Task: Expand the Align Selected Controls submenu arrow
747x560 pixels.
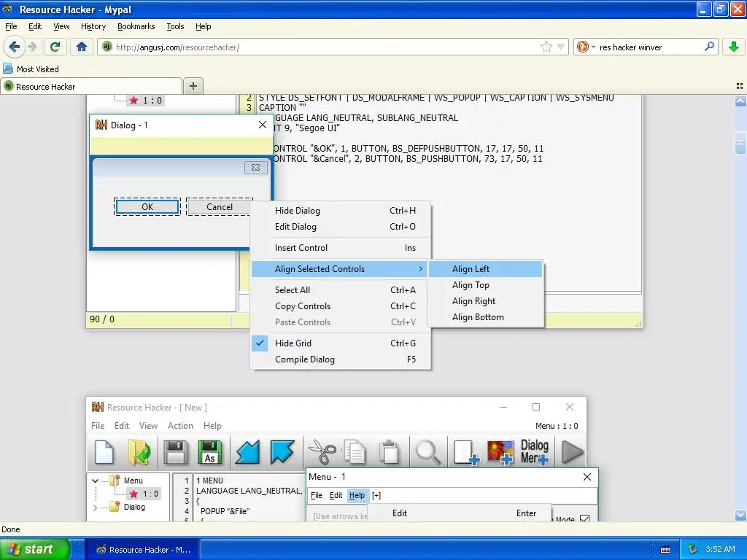Action: [420, 269]
